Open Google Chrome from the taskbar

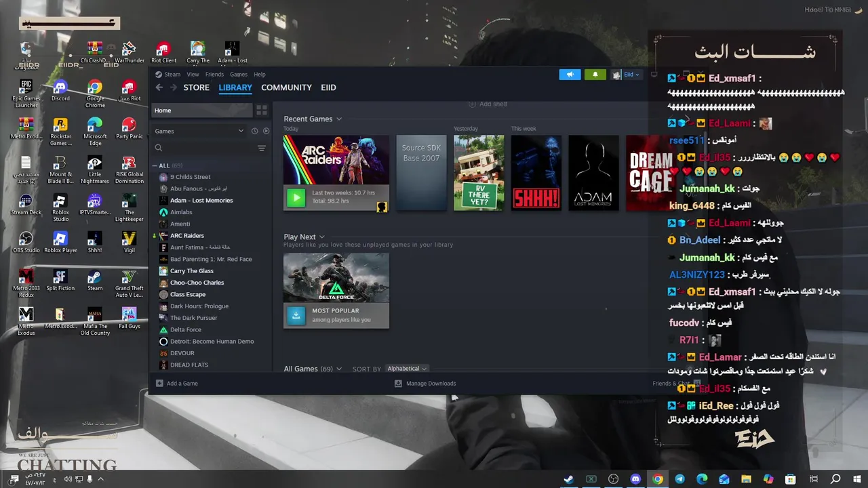click(658, 479)
